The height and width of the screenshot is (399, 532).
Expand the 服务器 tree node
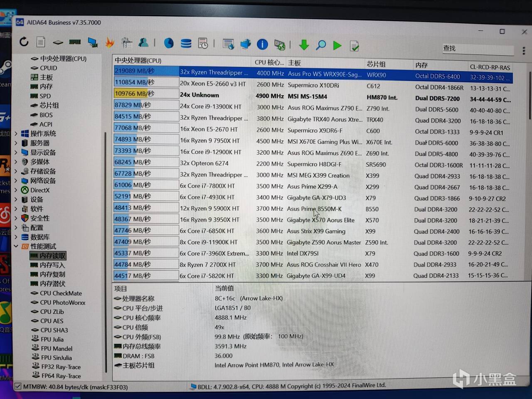pos(16,143)
